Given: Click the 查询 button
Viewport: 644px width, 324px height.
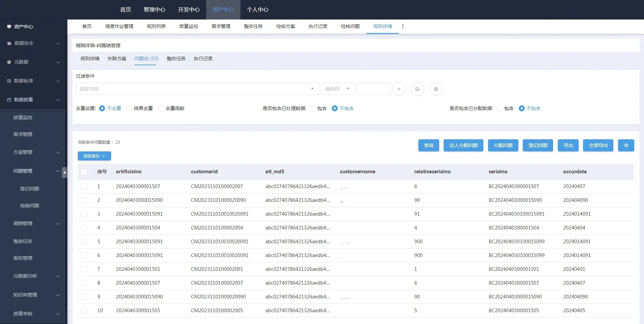Looking at the screenshot, I should point(428,145).
